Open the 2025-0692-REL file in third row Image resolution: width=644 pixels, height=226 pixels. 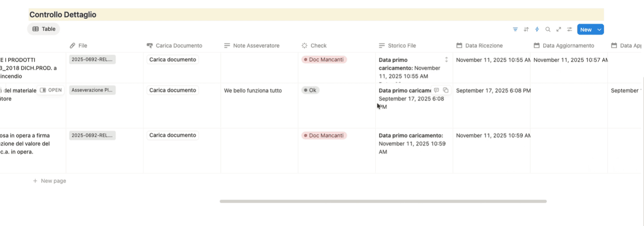click(92, 135)
